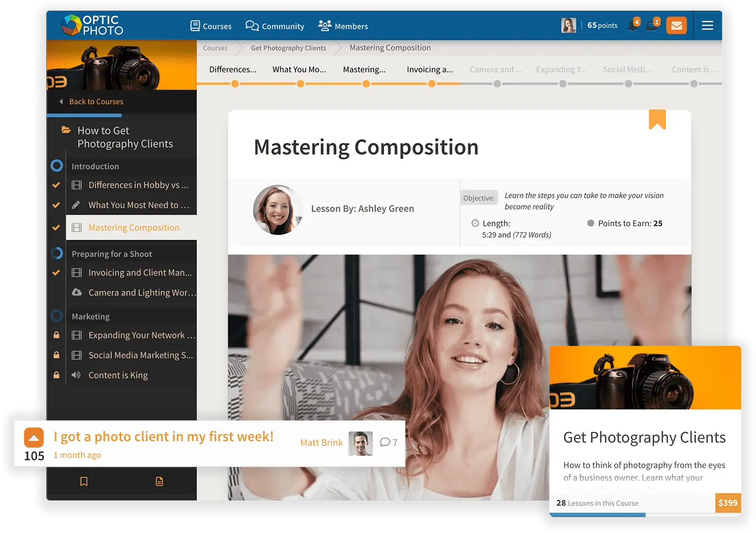The height and width of the screenshot is (533, 756).
Task: Collapse the How to Get Photography Clients folder
Action: [66, 130]
